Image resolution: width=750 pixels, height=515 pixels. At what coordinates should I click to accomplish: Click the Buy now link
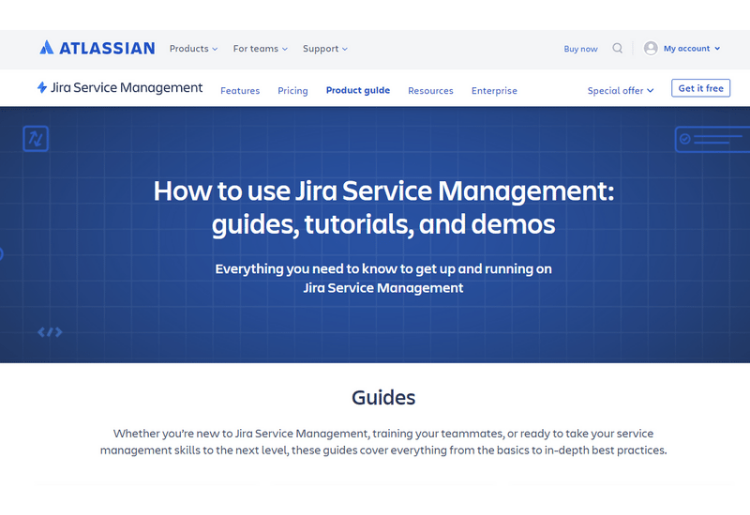[x=580, y=49]
